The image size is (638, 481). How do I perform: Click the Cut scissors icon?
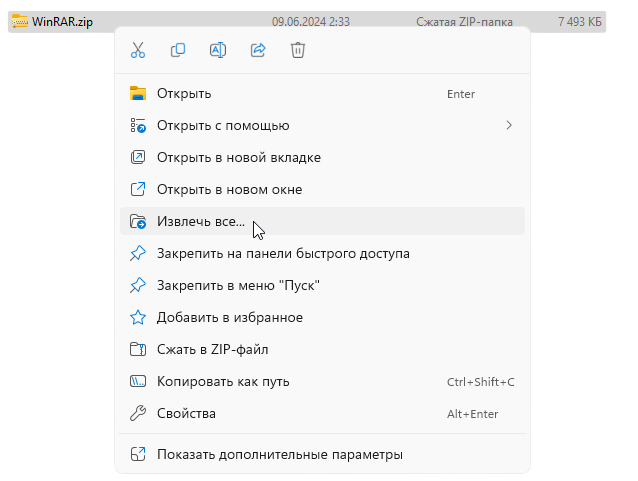[x=138, y=50]
